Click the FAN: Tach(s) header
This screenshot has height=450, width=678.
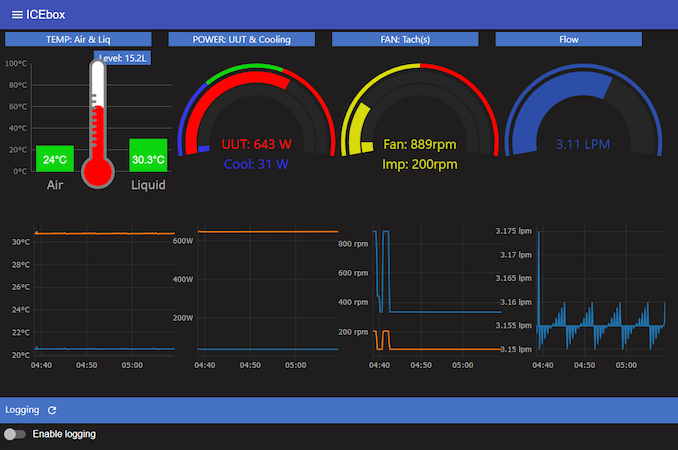click(x=405, y=40)
